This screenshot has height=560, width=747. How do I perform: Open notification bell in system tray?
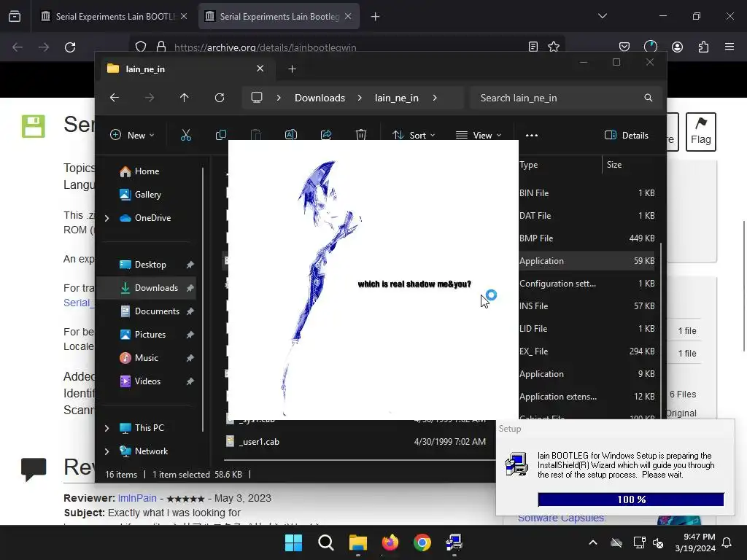coord(727,542)
